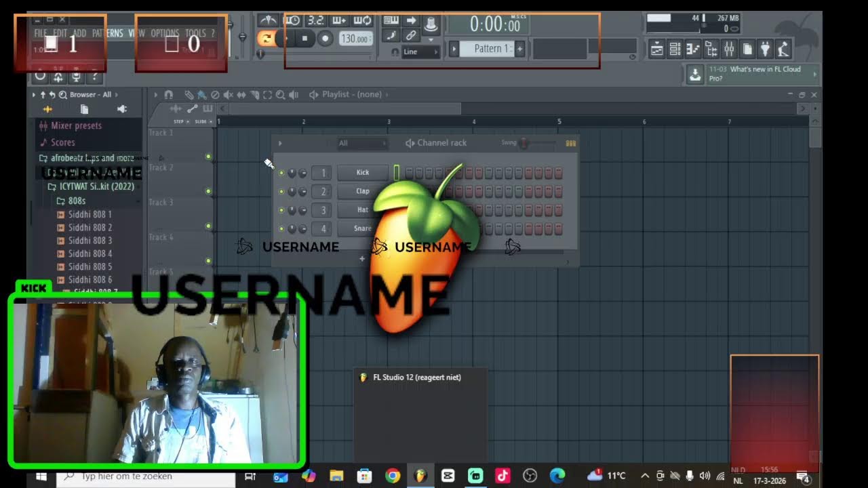Select the playlist Playback speaker tool
The height and width of the screenshot is (488, 868).
294,95
